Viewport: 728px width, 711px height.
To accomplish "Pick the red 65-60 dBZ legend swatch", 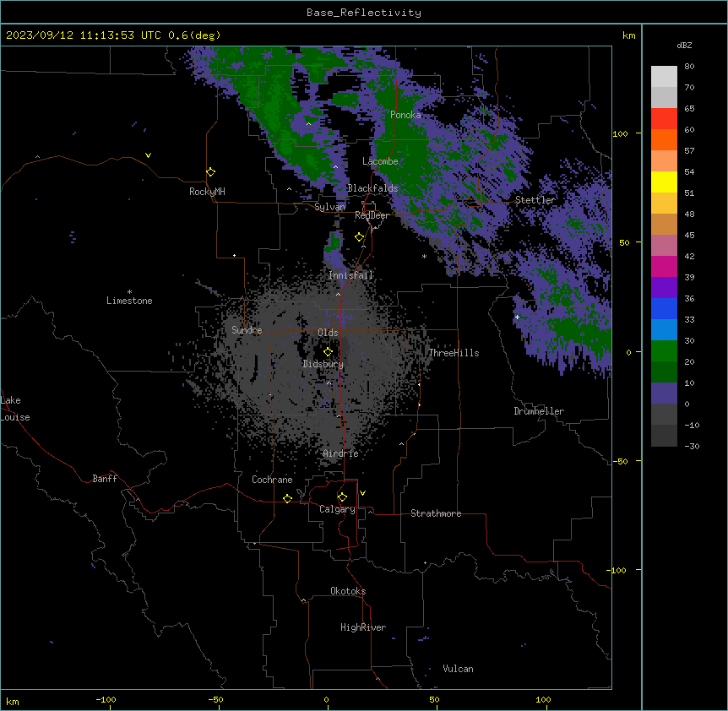I will coord(664,118).
